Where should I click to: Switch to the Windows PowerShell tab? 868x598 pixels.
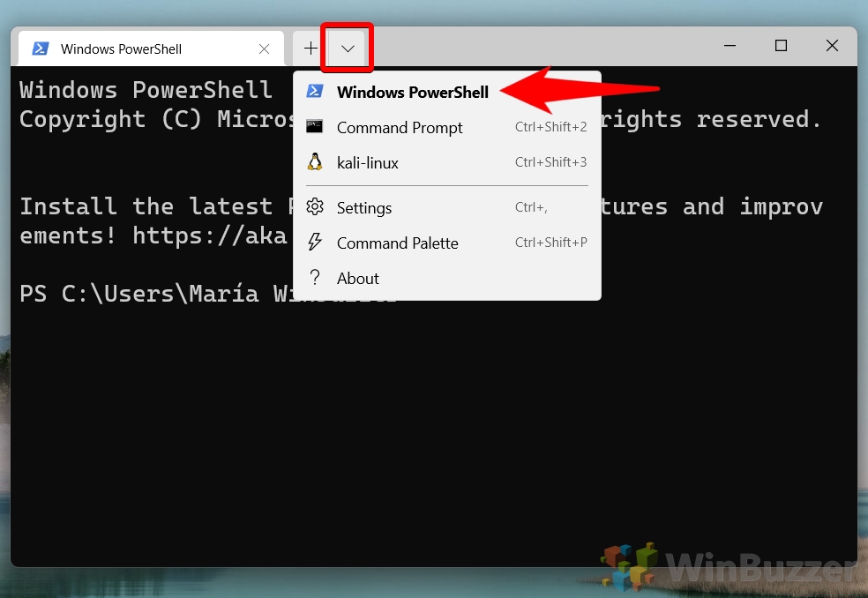151,49
